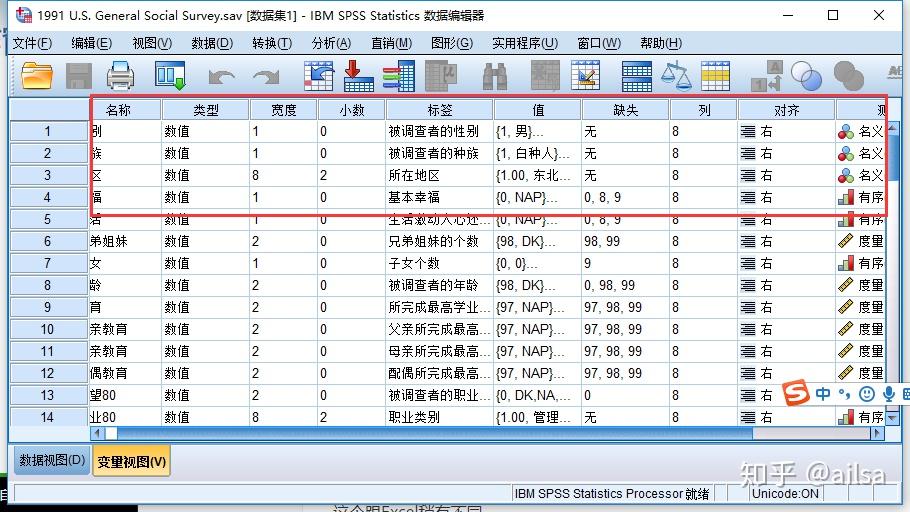The width and height of the screenshot is (910, 512).
Task: Click the Select cases icon
Action: (716, 76)
